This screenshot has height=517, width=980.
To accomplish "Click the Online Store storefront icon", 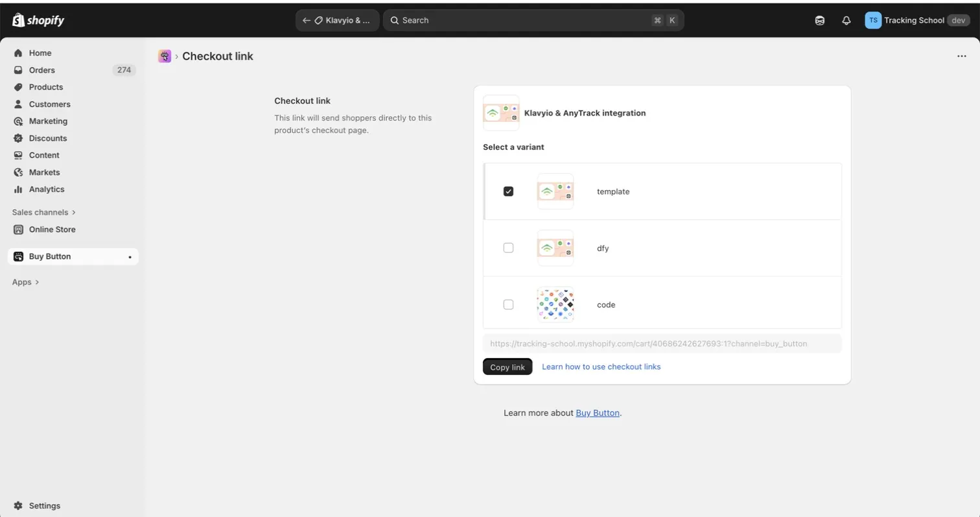I will pyautogui.click(x=18, y=230).
